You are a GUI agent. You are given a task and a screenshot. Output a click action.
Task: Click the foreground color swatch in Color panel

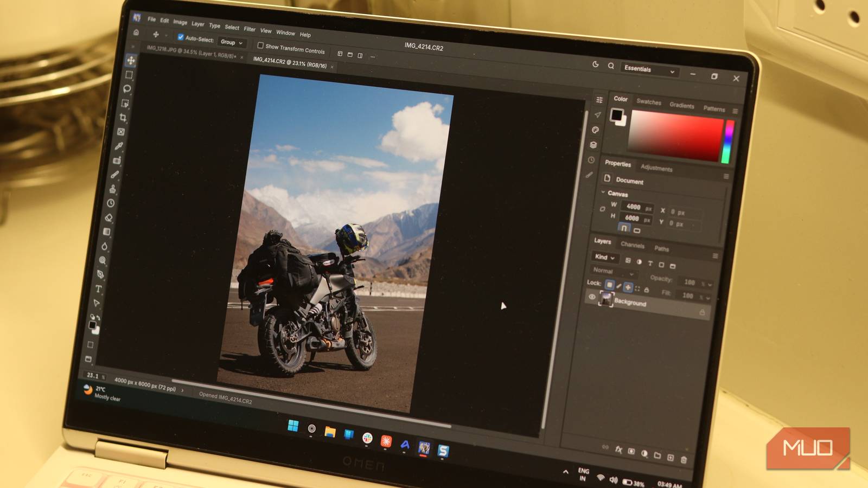tap(616, 114)
